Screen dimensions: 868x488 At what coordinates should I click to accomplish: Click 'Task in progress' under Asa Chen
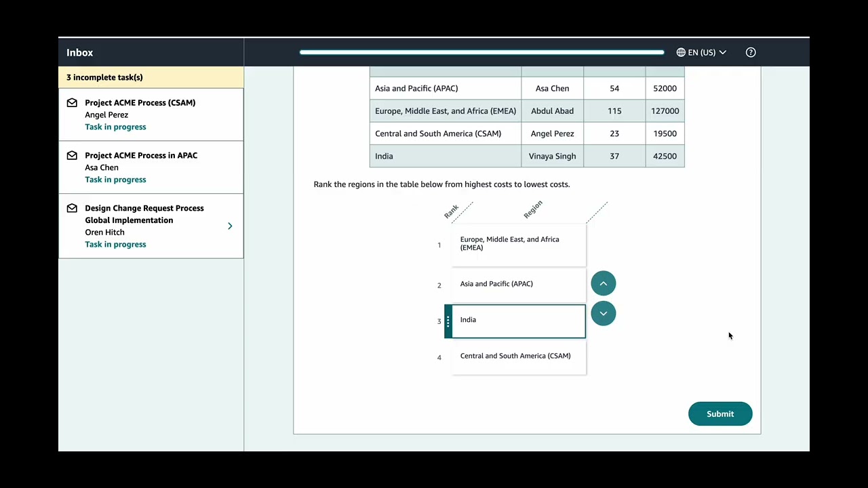pos(115,180)
